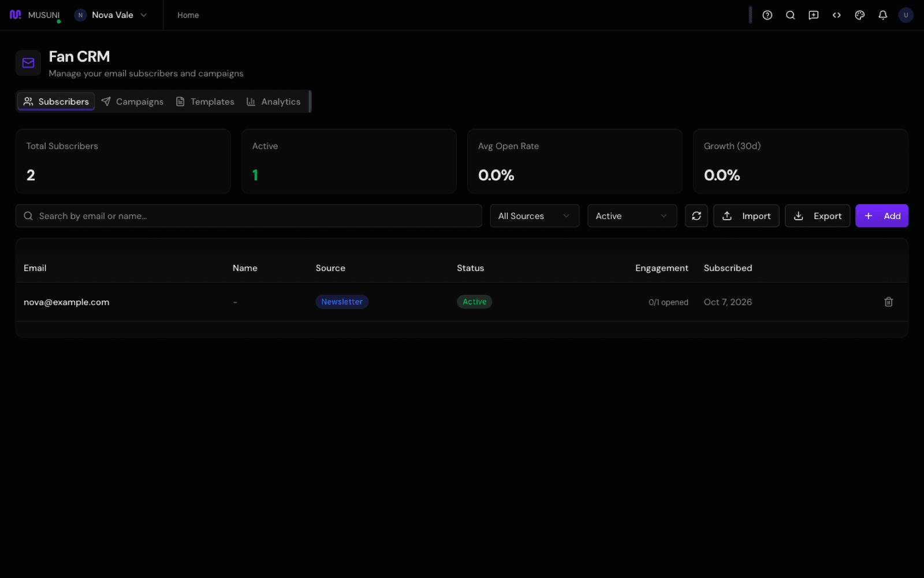Click the Newsletter source badge
Screen dimensions: 924x578
(x=342, y=302)
